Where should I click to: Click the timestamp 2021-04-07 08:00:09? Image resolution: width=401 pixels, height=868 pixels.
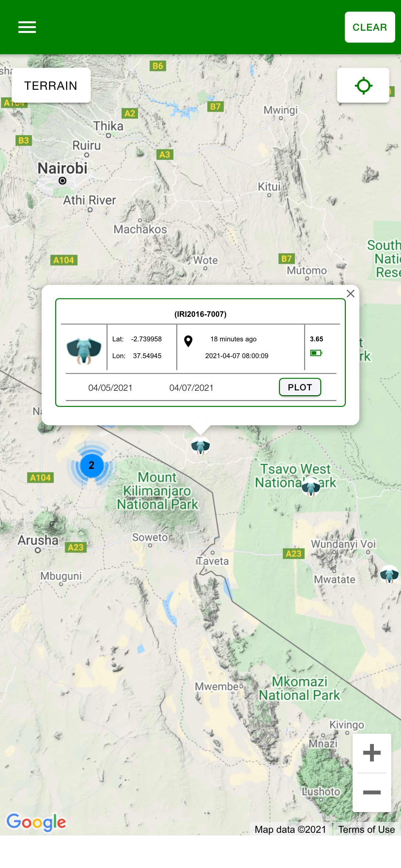coord(237,356)
